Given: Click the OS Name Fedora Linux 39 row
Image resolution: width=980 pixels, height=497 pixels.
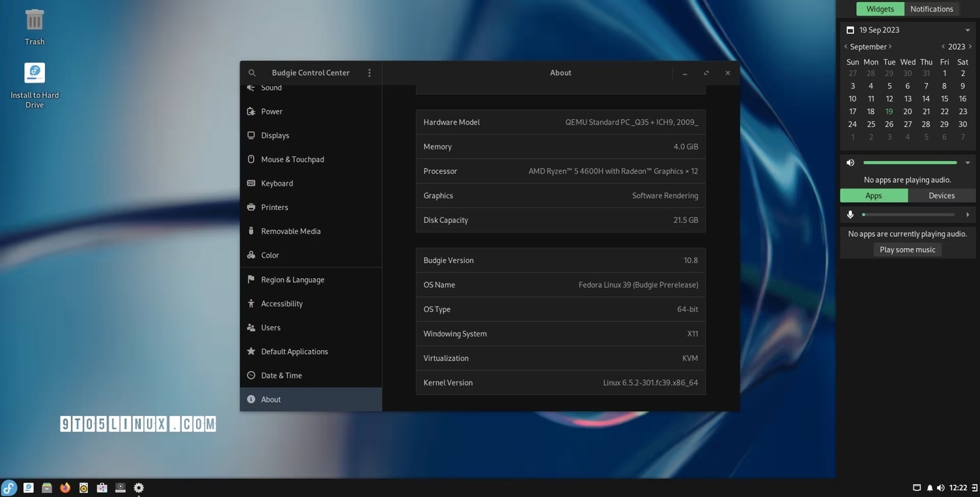Looking at the screenshot, I should [561, 285].
